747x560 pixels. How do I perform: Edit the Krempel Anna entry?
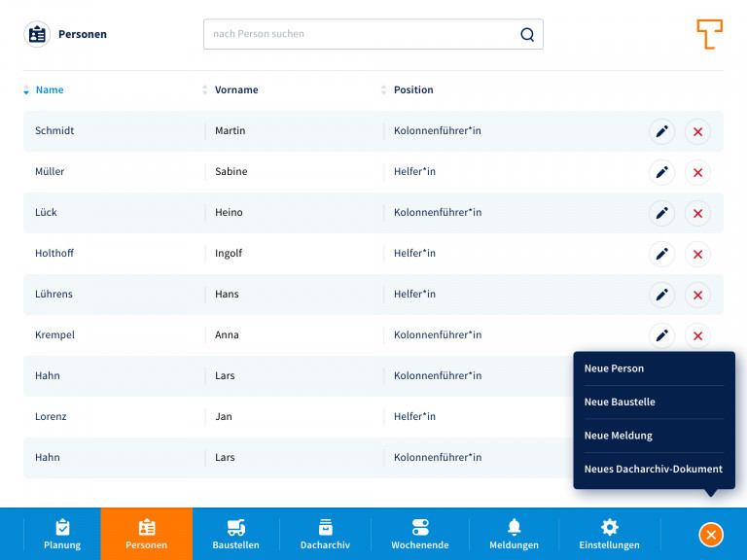tap(661, 335)
